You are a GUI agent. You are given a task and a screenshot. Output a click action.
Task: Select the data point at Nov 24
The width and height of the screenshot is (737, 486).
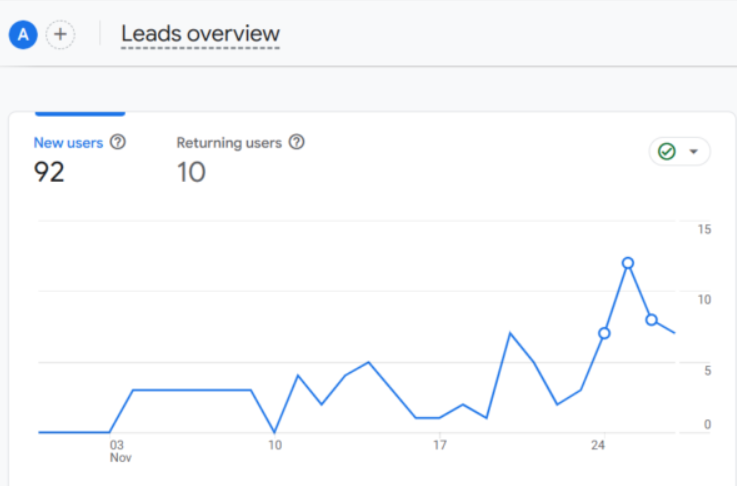[x=604, y=333]
